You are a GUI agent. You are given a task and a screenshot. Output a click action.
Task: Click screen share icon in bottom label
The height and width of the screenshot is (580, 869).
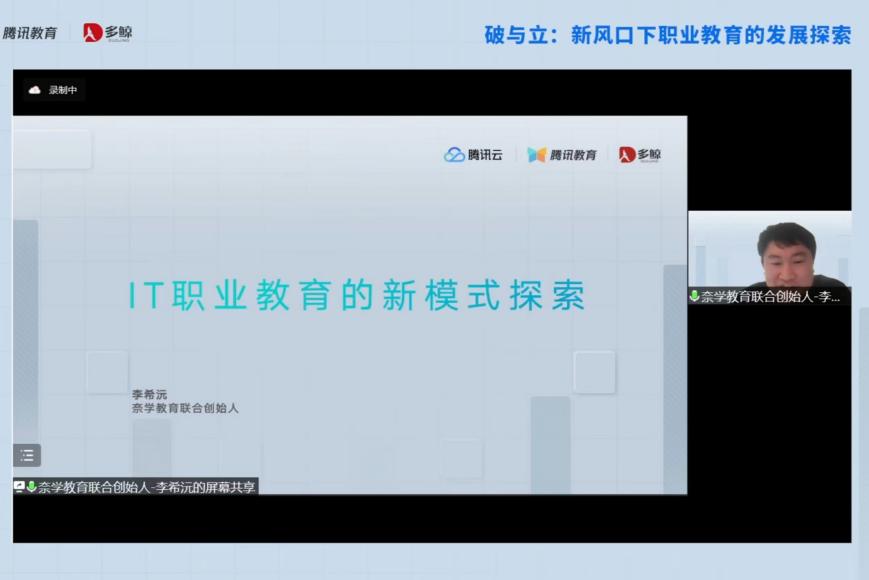pos(19,487)
